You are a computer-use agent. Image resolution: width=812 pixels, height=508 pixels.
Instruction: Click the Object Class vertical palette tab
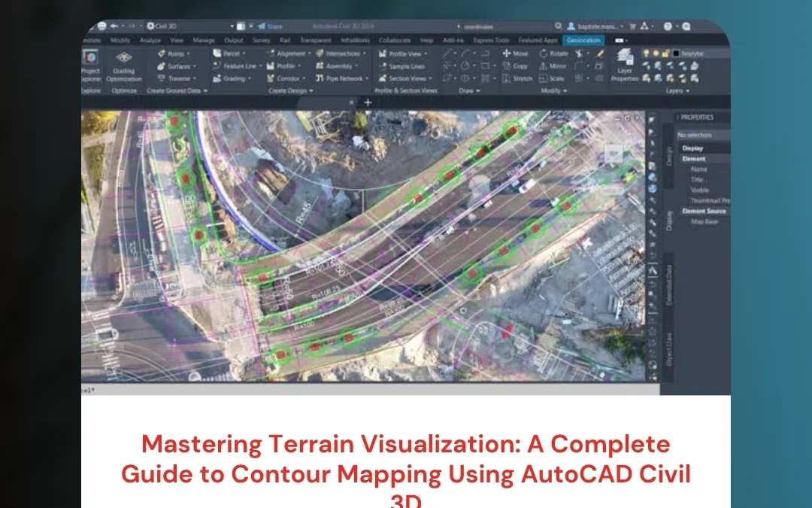click(668, 349)
